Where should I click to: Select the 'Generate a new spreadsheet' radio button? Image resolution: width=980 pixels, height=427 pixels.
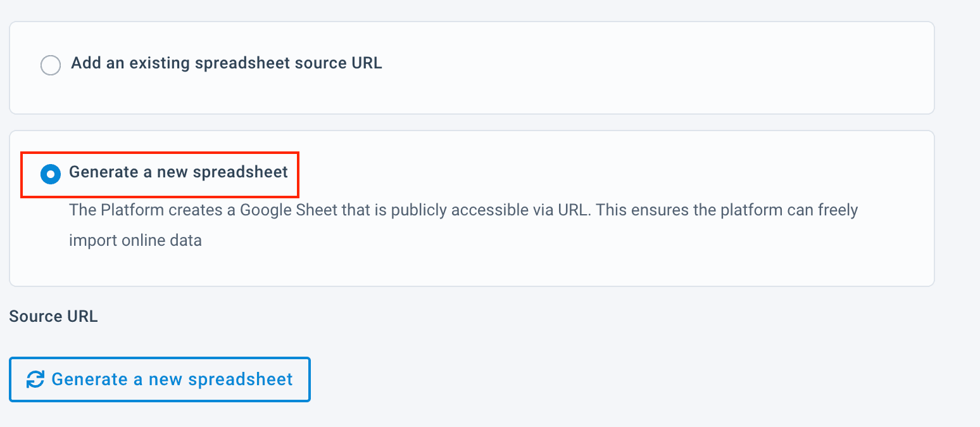51,174
